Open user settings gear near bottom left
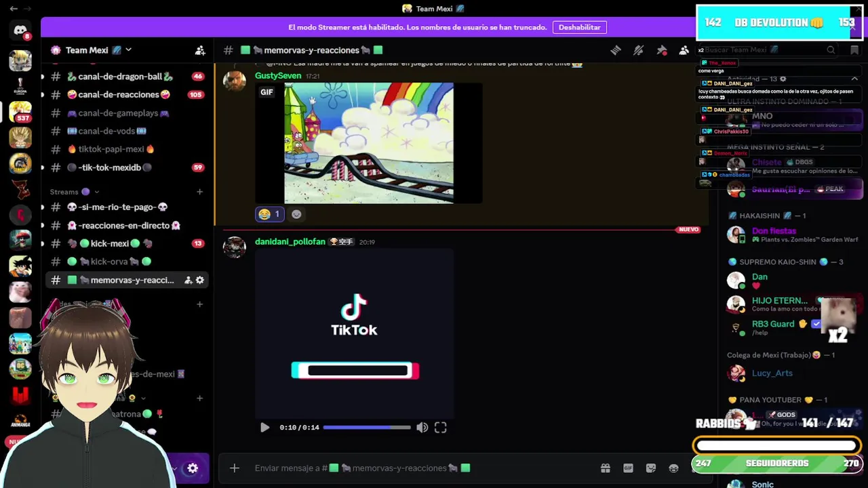Viewport: 868px width, 488px height. coord(193,468)
